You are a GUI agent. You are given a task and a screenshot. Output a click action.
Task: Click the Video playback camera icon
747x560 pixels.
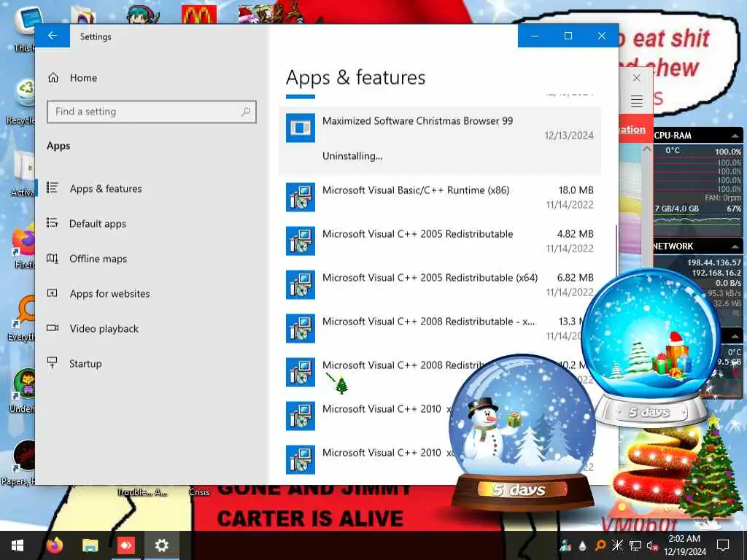click(x=53, y=328)
